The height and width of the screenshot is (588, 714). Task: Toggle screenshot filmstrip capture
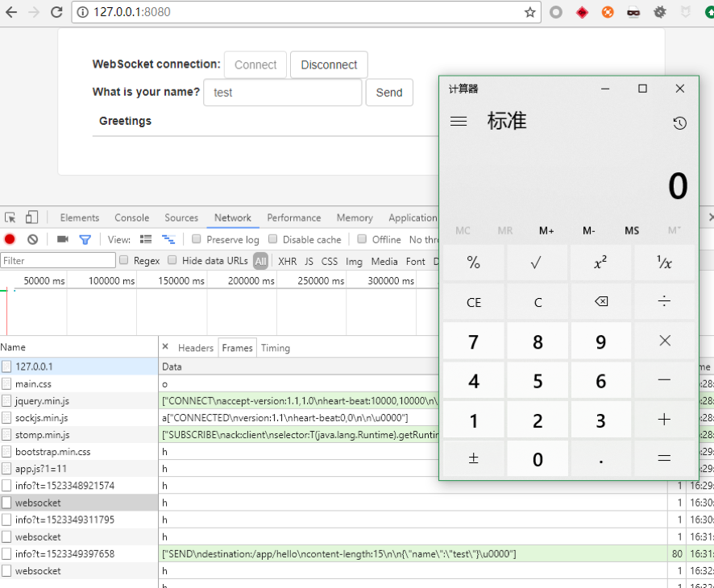tap(64, 239)
